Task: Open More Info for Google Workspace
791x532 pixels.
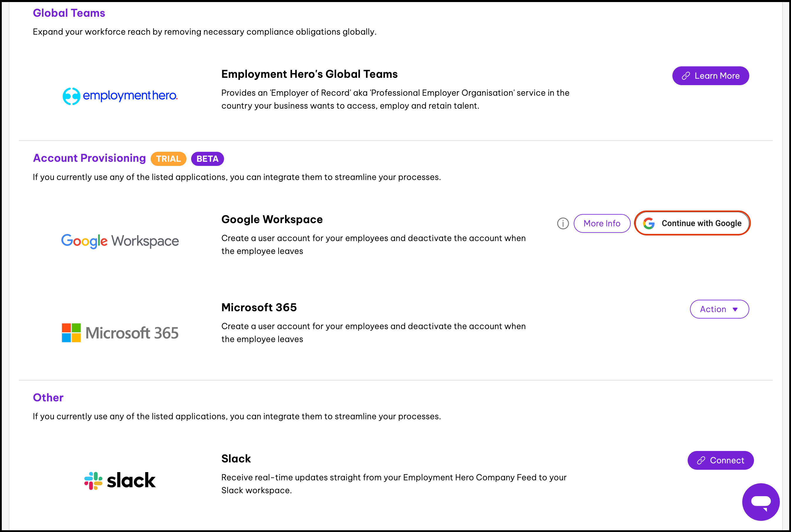Action: [x=602, y=223]
